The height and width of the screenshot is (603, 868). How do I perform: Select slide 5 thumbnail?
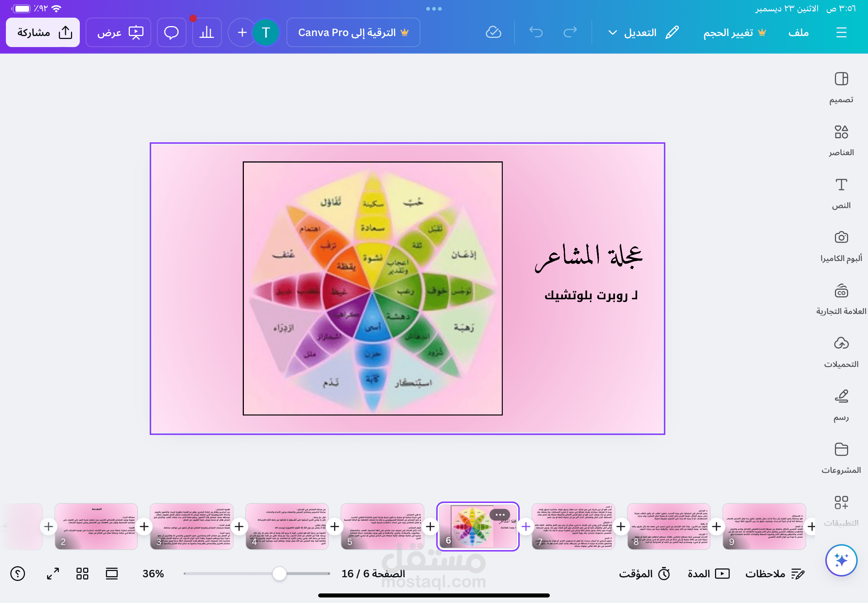point(383,526)
